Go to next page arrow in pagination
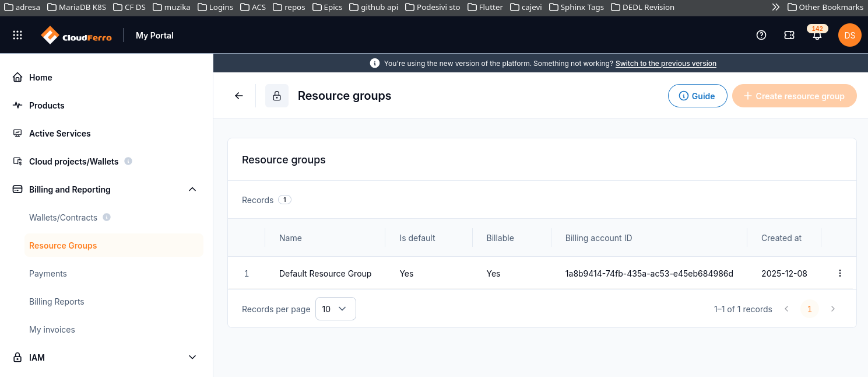Screen dimensions: 868x377 click(833, 309)
